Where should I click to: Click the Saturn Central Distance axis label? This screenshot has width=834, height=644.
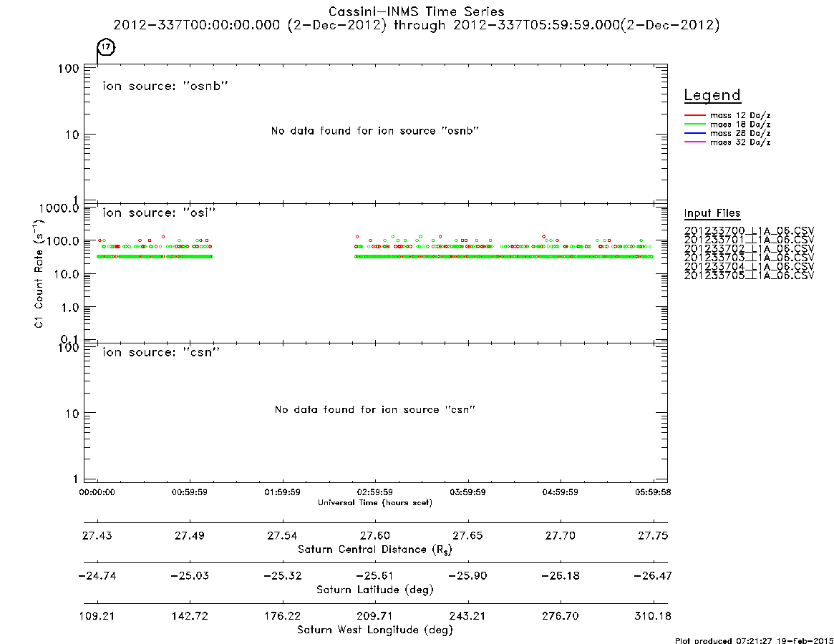point(375,550)
